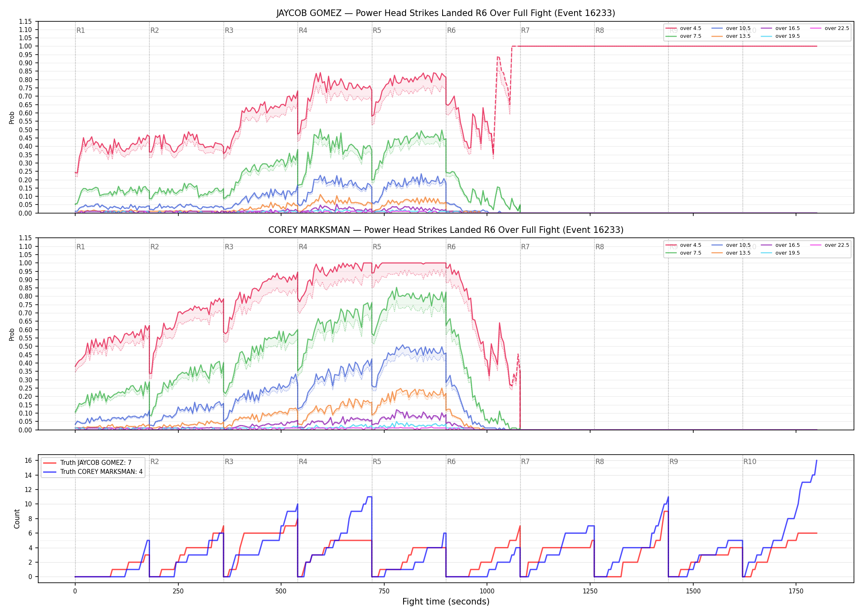Click the R6 round label in the Gomez chart
This screenshot has height=616, width=863.
451,30
